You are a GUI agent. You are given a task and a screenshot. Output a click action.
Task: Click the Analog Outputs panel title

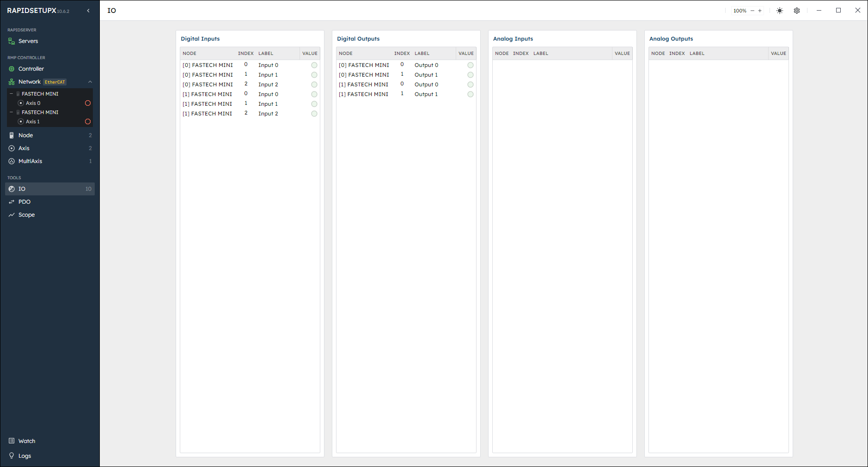pos(671,39)
